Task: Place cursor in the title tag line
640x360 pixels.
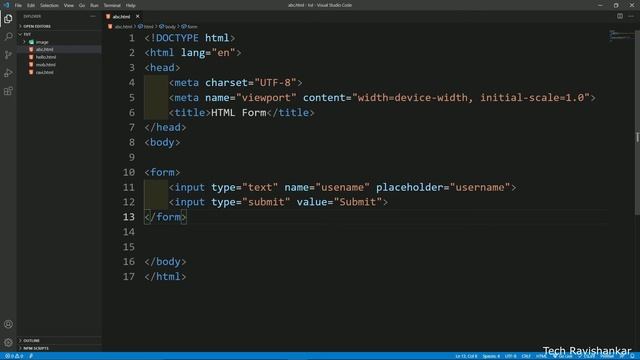Action: (242, 113)
